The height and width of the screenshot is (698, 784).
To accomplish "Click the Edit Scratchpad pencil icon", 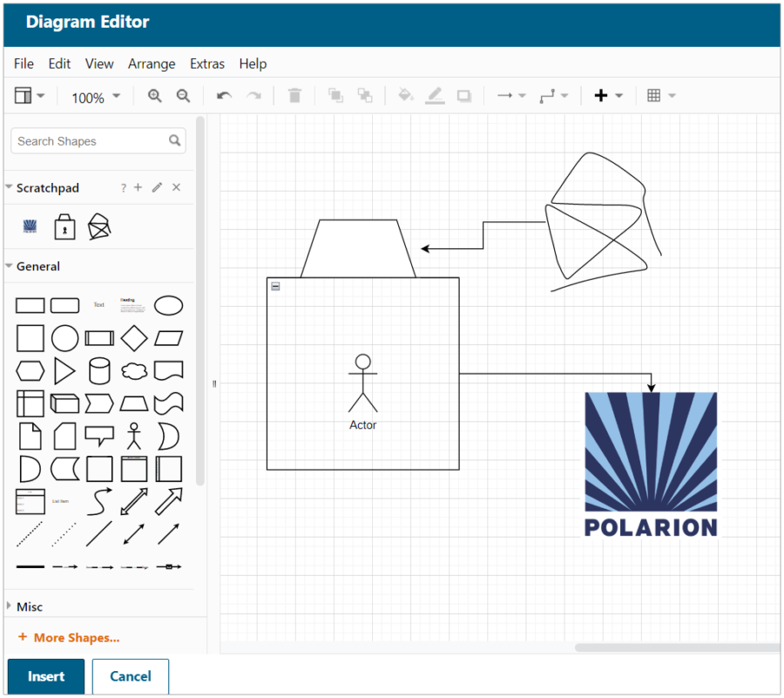I will [156, 187].
